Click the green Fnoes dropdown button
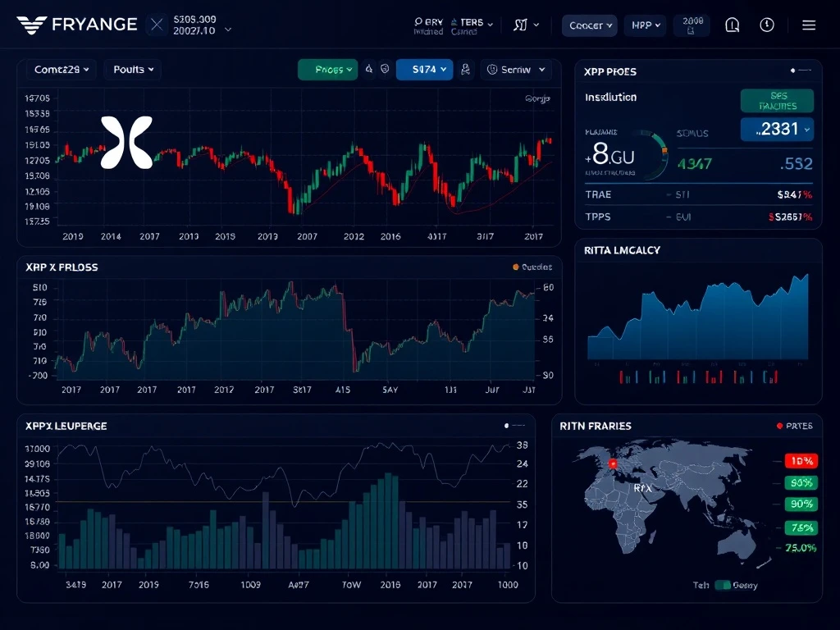The image size is (840, 630). point(328,70)
